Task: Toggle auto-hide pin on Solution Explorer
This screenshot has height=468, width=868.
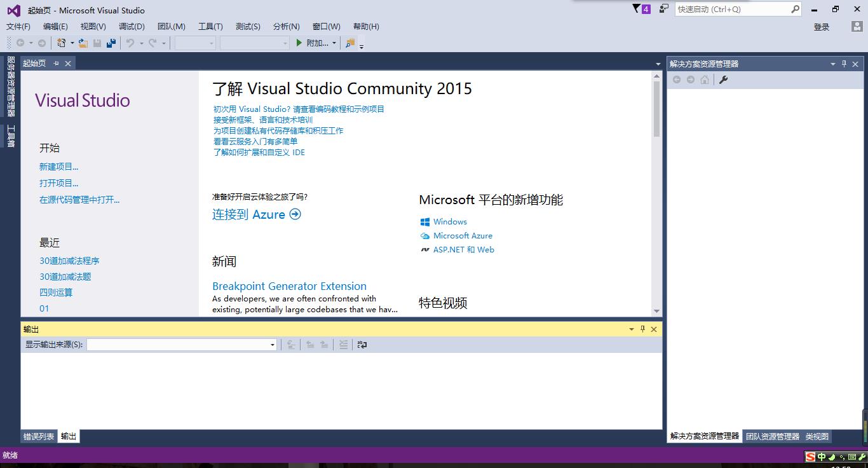Action: pos(844,64)
